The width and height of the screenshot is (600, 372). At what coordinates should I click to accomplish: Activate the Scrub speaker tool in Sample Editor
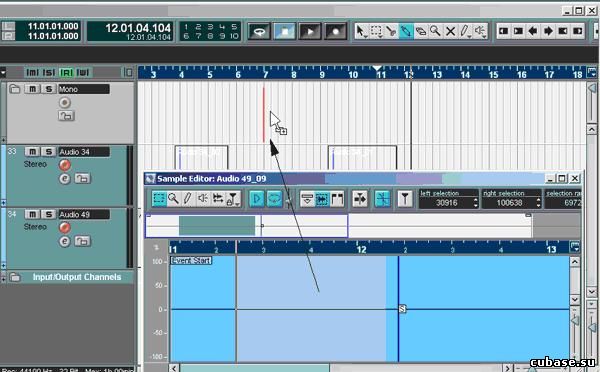click(203, 199)
